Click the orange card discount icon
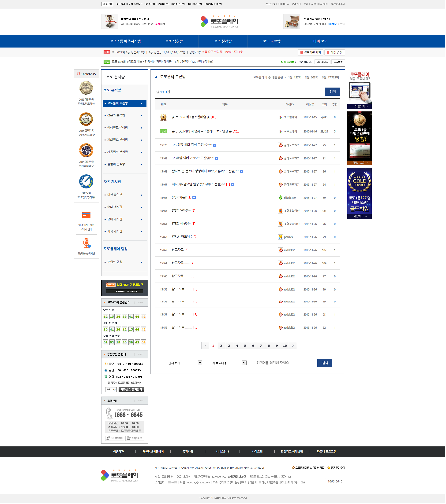 pyautogui.click(x=86, y=215)
